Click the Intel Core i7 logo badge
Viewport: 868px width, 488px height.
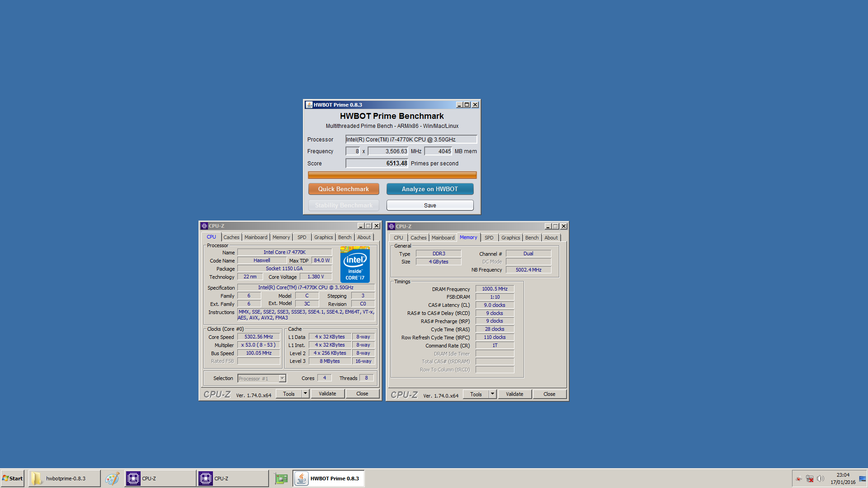355,264
